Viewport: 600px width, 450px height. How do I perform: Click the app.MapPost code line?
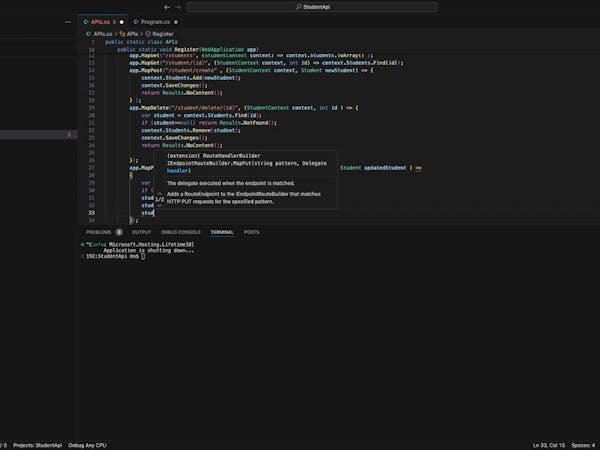(x=251, y=70)
